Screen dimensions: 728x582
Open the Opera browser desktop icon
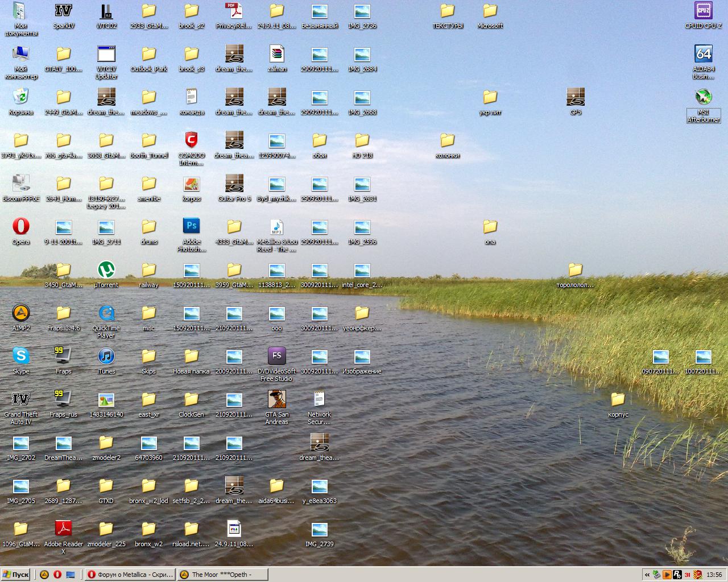coord(21,227)
